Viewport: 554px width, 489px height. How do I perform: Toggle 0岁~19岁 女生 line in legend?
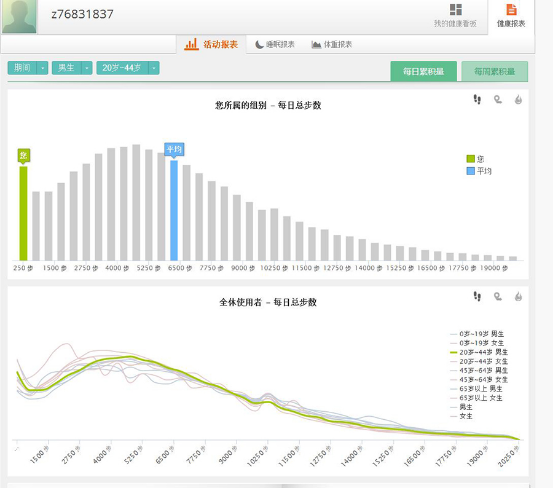click(477, 343)
